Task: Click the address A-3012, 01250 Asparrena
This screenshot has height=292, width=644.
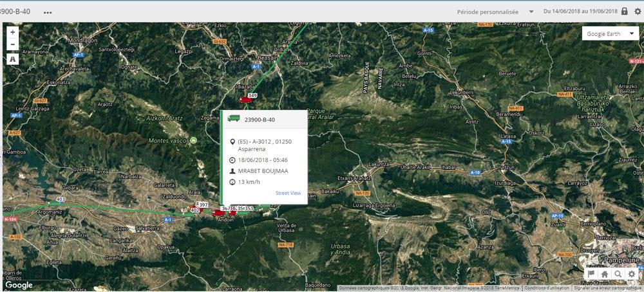Action: [x=265, y=145]
